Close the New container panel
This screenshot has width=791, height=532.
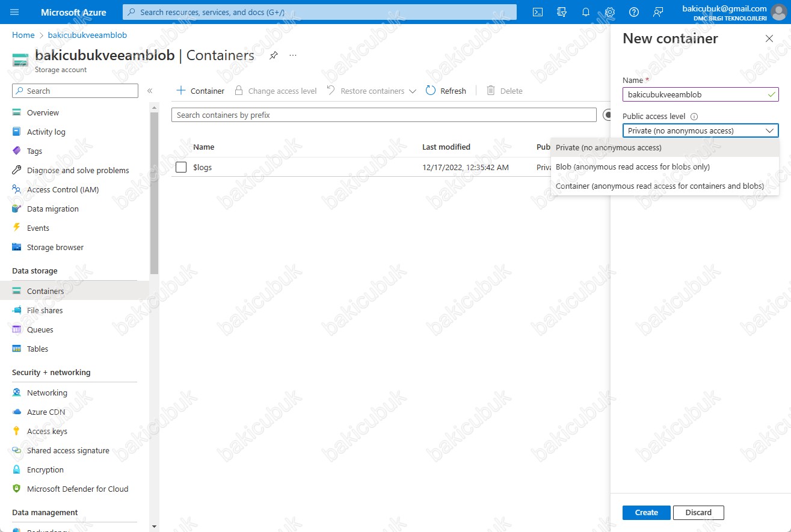click(769, 38)
